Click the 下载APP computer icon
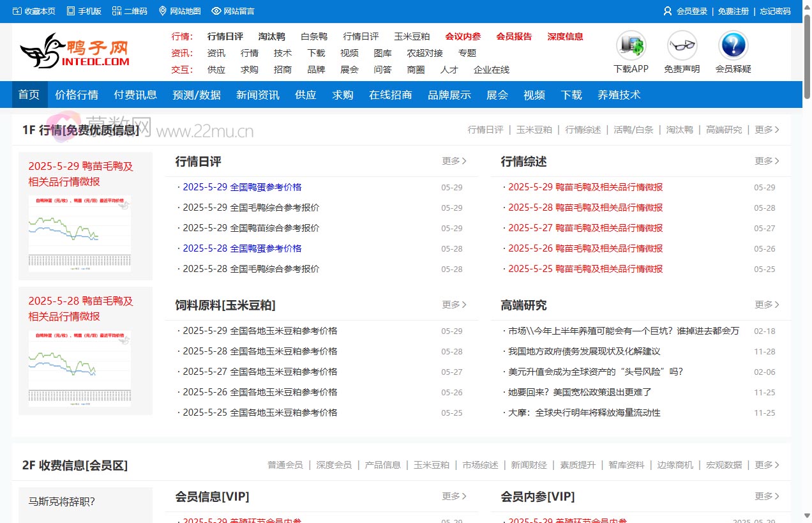 631,45
